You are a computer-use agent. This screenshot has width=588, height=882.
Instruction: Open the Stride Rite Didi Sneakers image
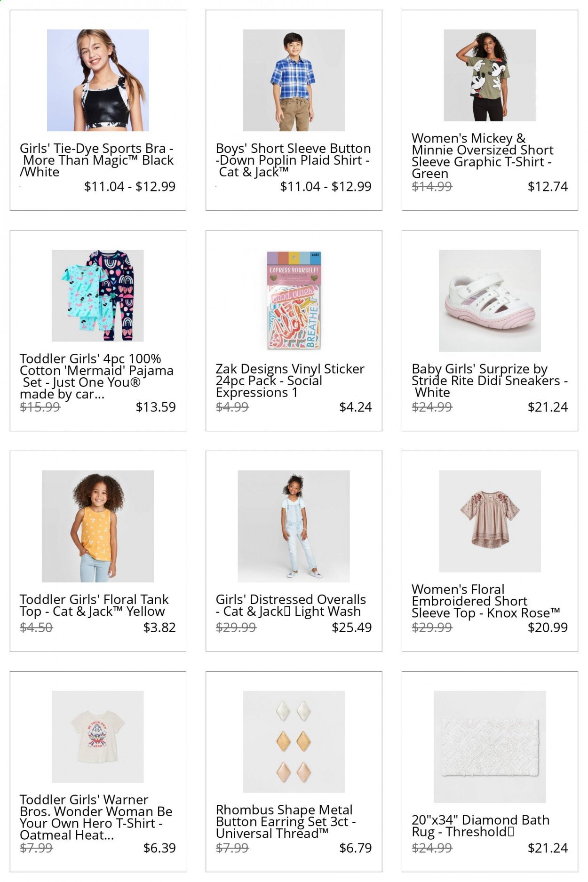pyautogui.click(x=490, y=301)
